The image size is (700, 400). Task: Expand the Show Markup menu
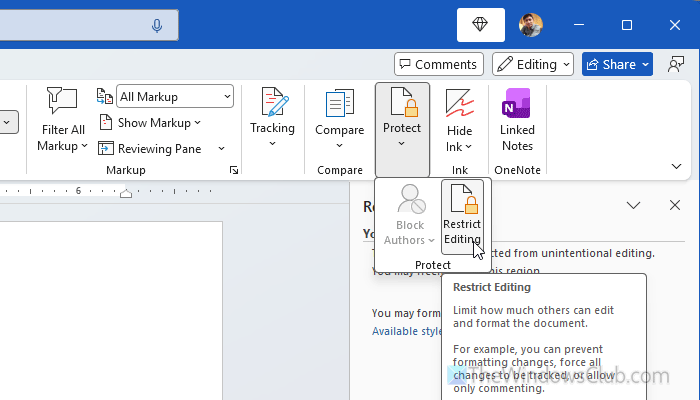(150, 123)
